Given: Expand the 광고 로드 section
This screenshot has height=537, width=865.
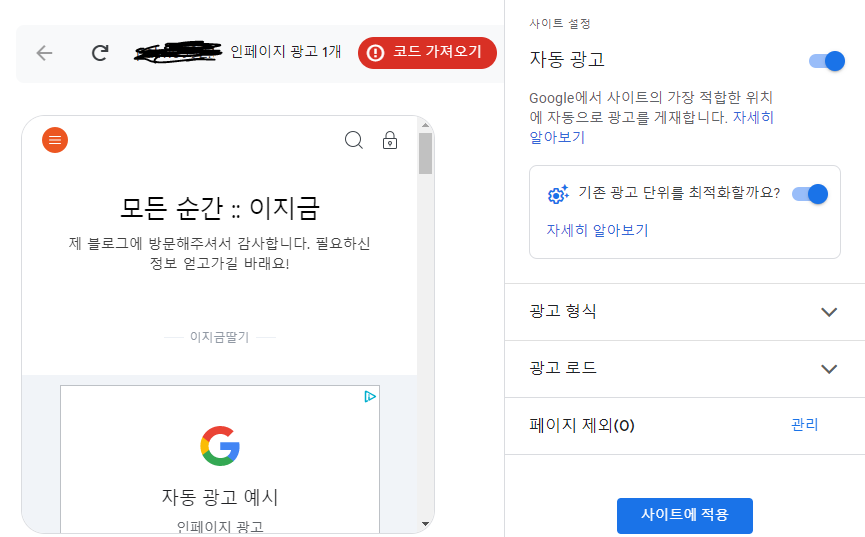Looking at the screenshot, I should click(x=685, y=369).
